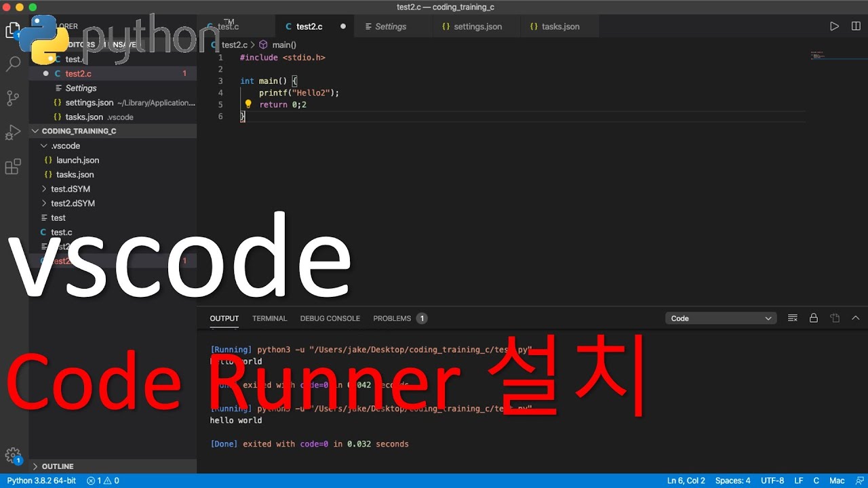Open the Run and Debug view
Viewport: 868px width, 488px height.
pyautogui.click(x=13, y=133)
